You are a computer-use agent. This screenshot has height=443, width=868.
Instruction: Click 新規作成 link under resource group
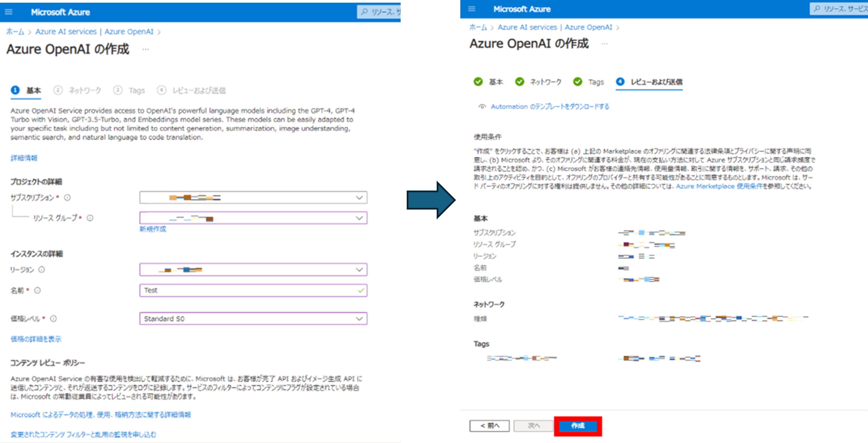pyautogui.click(x=153, y=229)
